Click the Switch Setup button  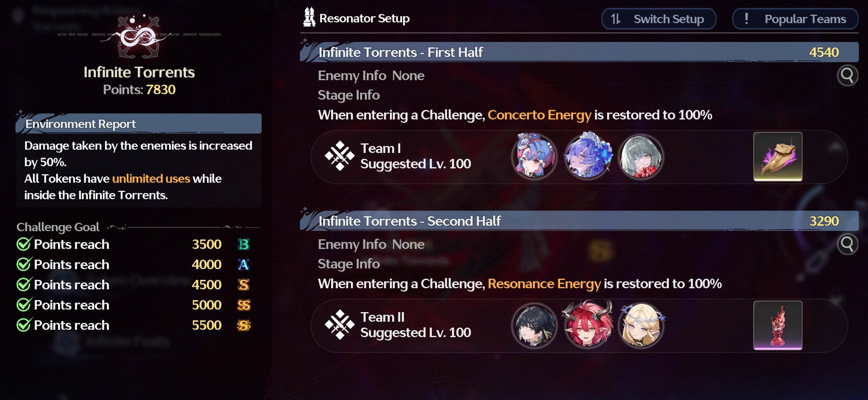pos(659,19)
